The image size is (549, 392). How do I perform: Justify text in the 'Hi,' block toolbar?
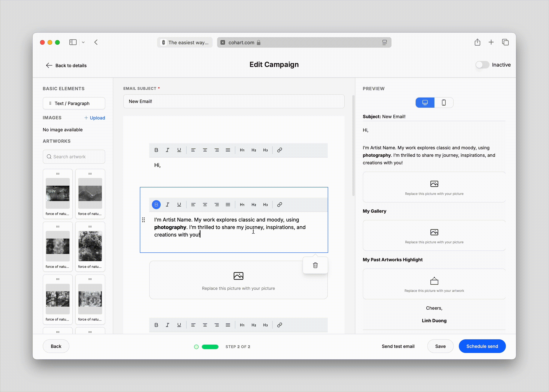(x=228, y=150)
